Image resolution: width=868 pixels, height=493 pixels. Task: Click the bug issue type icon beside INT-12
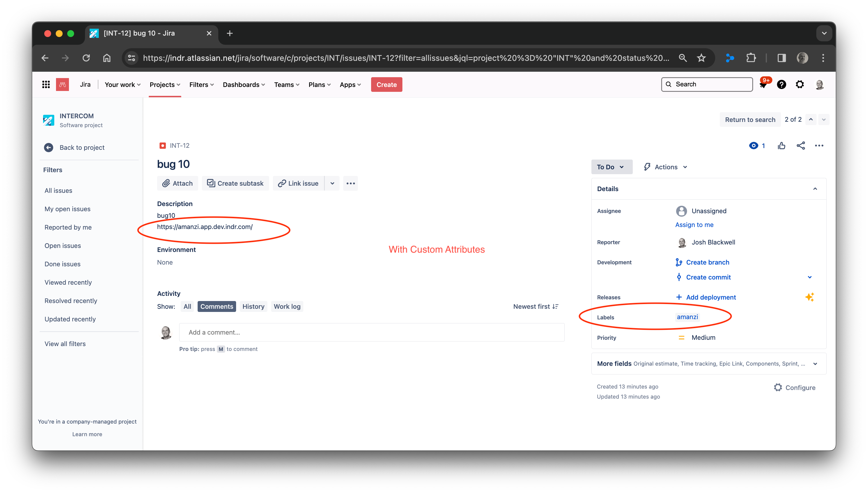[x=162, y=145]
